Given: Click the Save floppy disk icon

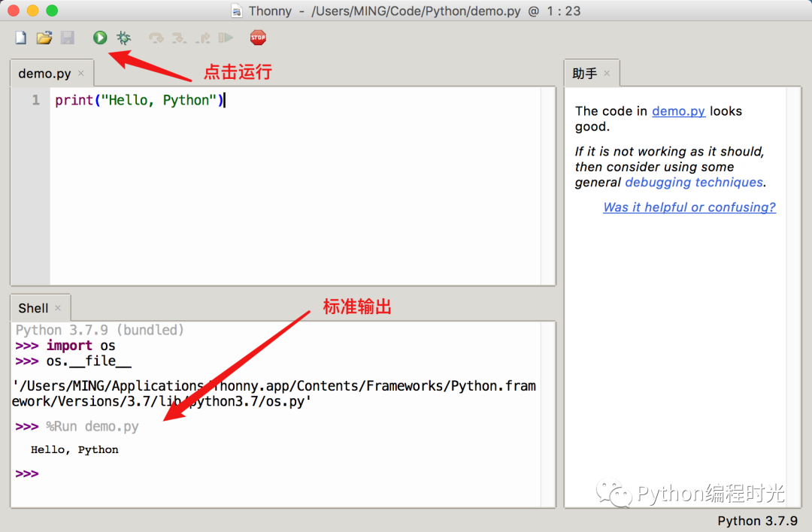Looking at the screenshot, I should coord(68,38).
